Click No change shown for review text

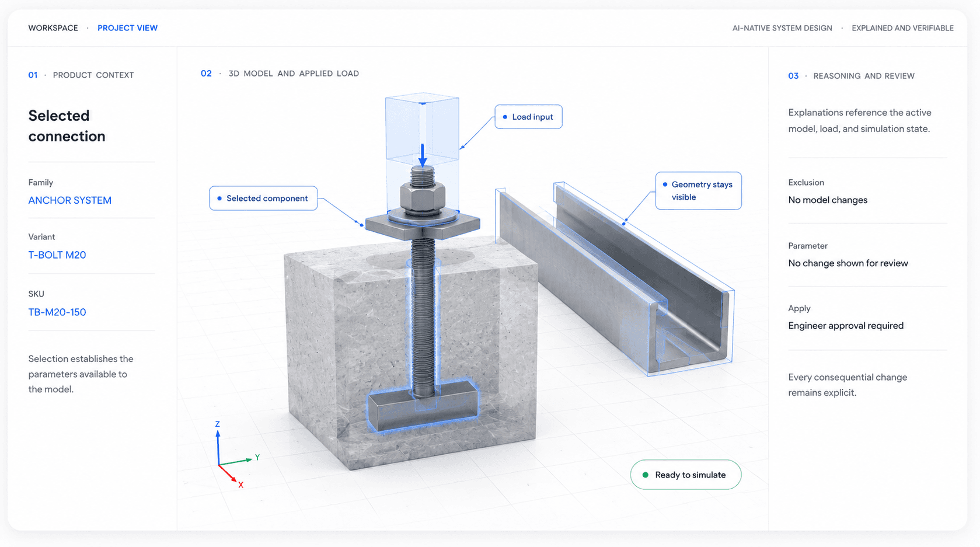point(848,263)
